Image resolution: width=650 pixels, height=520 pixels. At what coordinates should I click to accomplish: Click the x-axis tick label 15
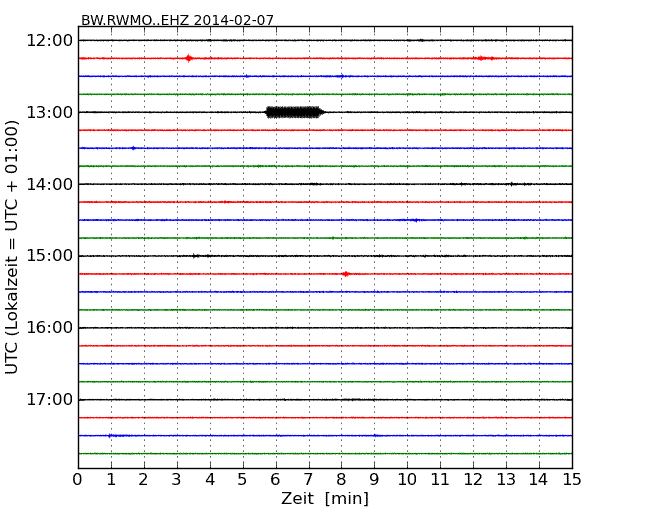pyautogui.click(x=572, y=479)
